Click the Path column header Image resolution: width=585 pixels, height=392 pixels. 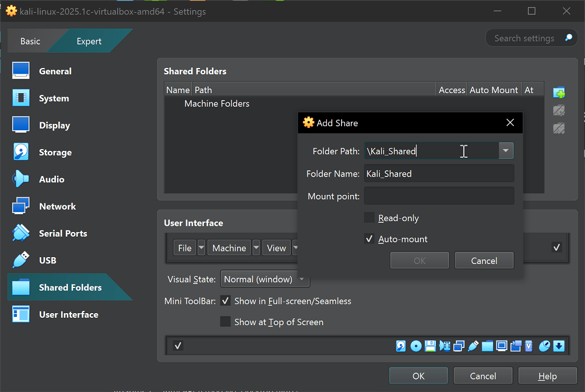tap(314, 90)
